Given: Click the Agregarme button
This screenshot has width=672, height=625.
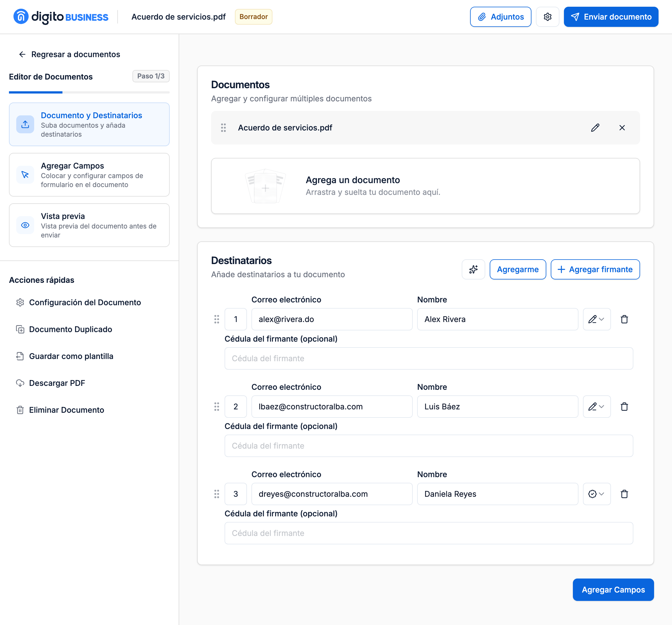Looking at the screenshot, I should [517, 269].
